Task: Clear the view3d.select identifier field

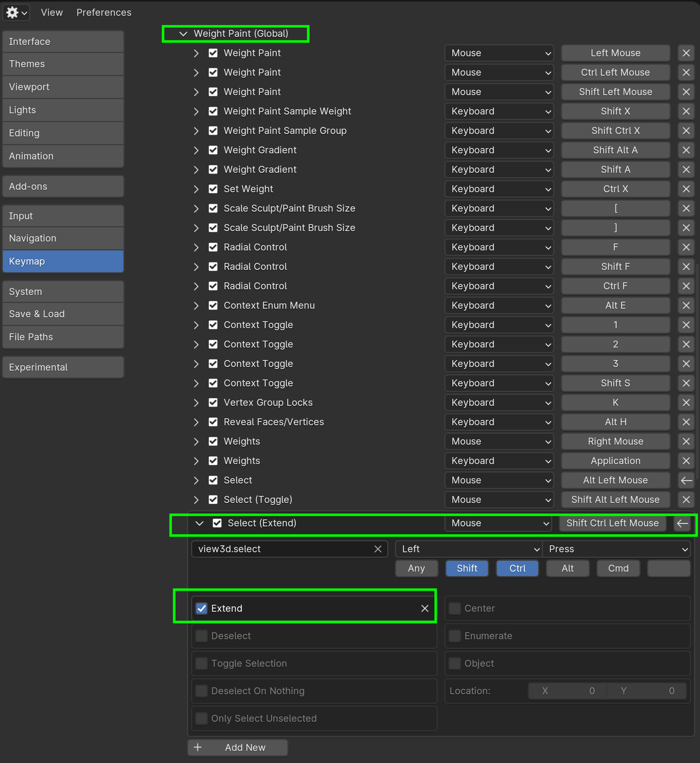Action: coord(378,549)
